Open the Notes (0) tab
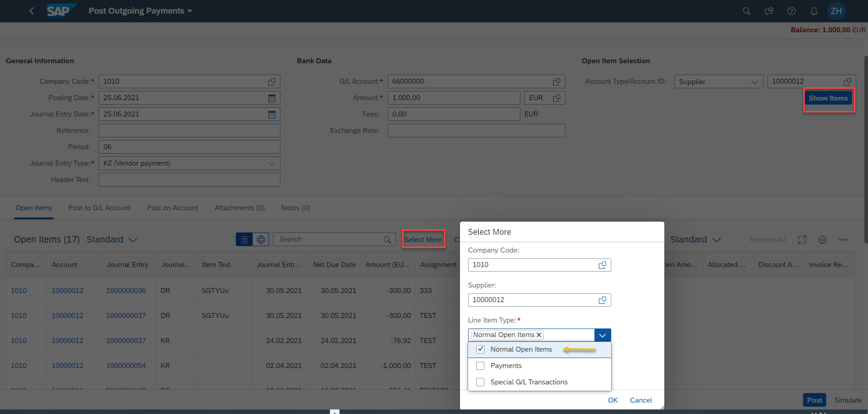This screenshot has width=868, height=414. pos(296,208)
